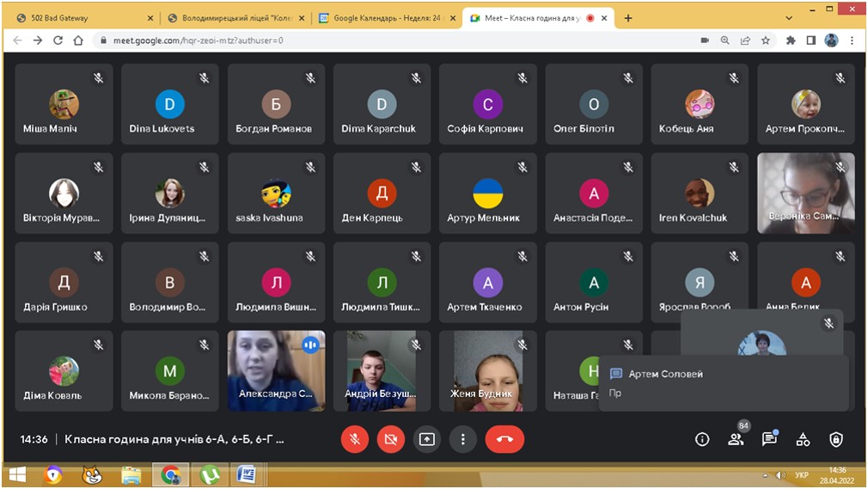868x489 pixels.
Task: Click the red Leave call button
Action: pos(504,439)
